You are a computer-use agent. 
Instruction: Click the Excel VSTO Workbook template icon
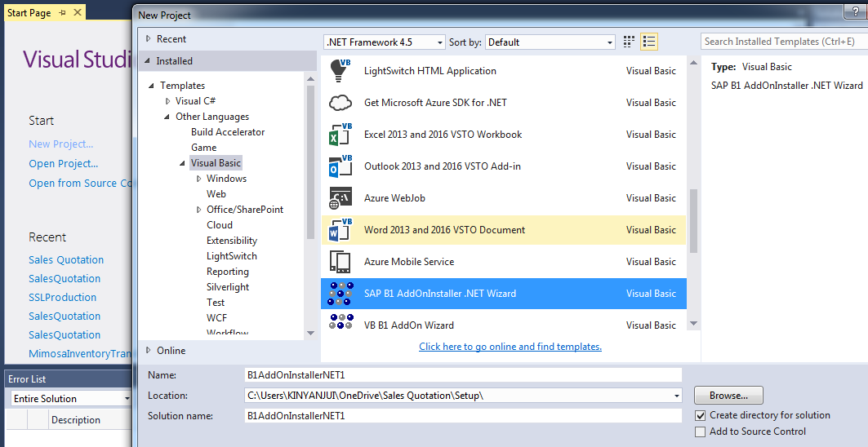(340, 135)
